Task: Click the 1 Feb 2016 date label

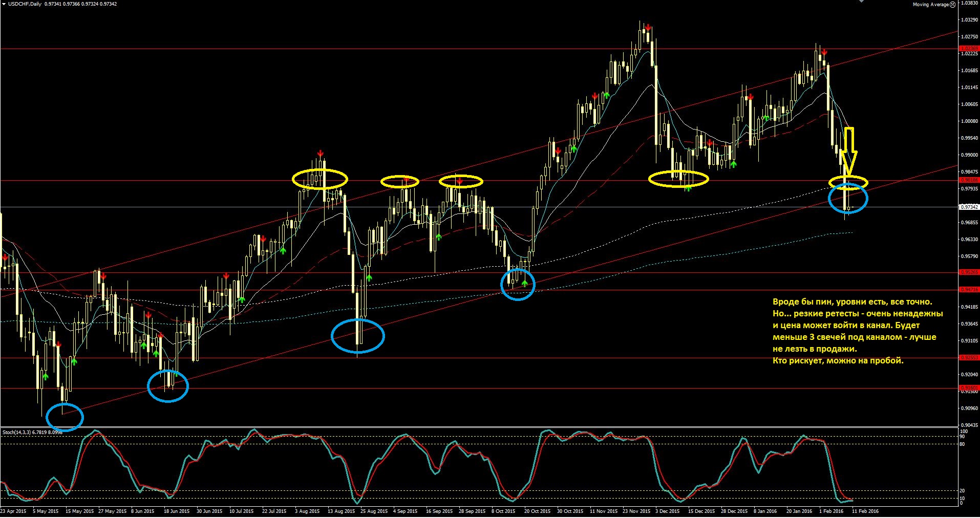Action: point(832,511)
